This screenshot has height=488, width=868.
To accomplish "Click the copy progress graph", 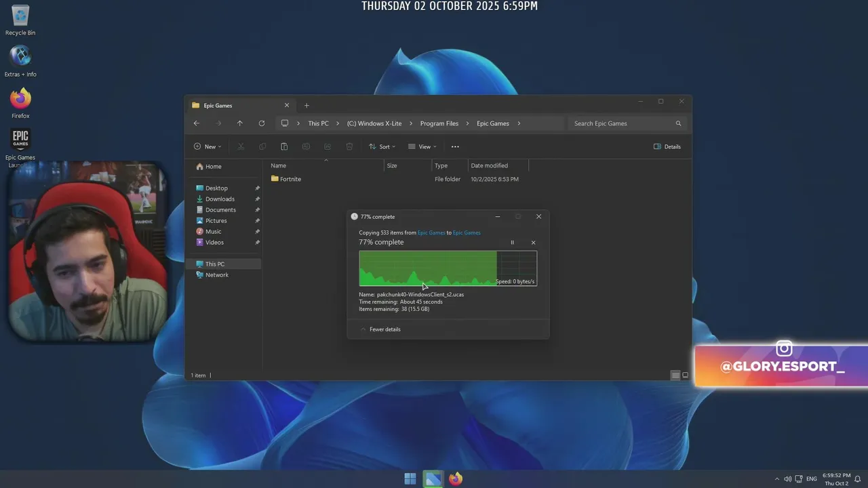I will (448, 268).
